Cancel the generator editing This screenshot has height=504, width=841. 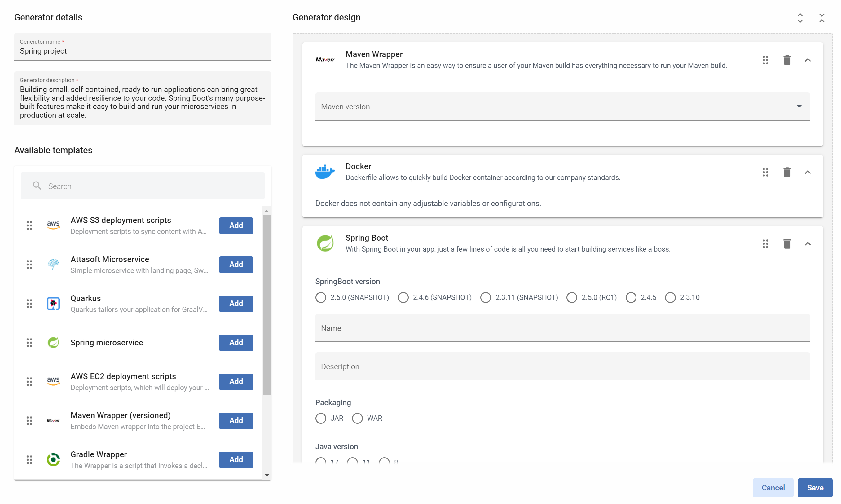(x=773, y=487)
